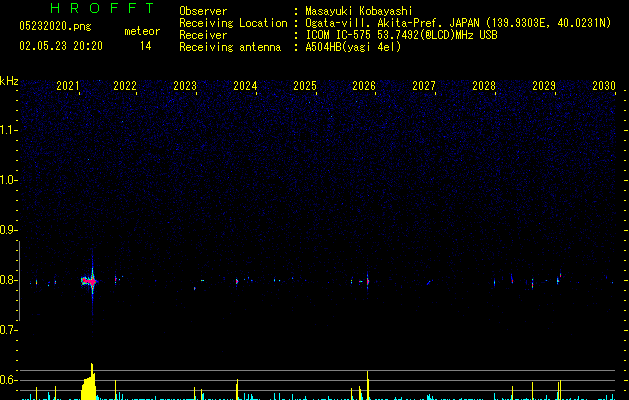Click the 2022 time axis marker
The height and width of the screenshot is (400, 629).
[125, 86]
